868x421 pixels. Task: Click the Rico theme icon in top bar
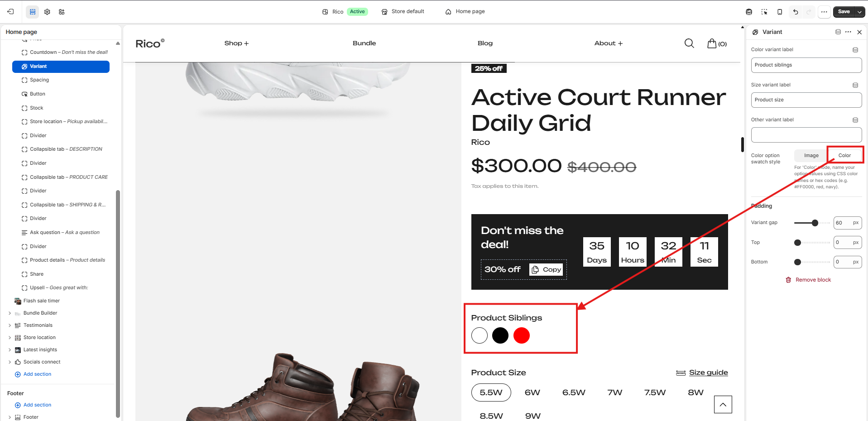(325, 12)
